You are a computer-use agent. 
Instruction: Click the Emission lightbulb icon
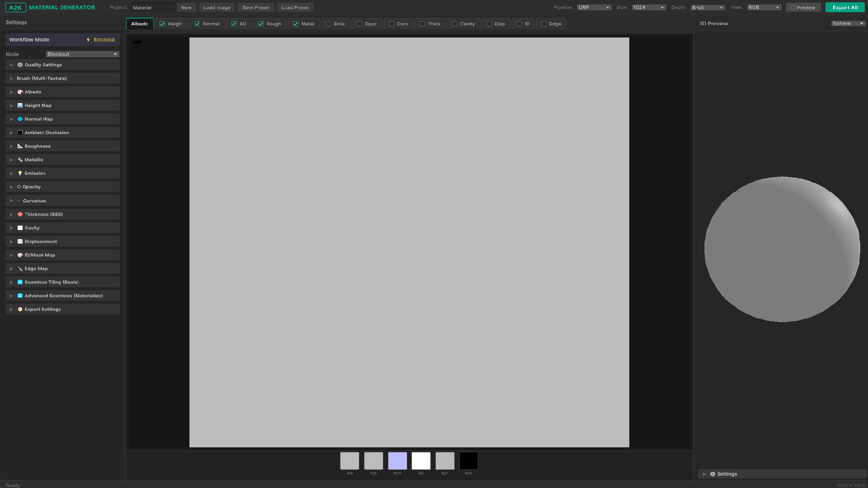20,174
